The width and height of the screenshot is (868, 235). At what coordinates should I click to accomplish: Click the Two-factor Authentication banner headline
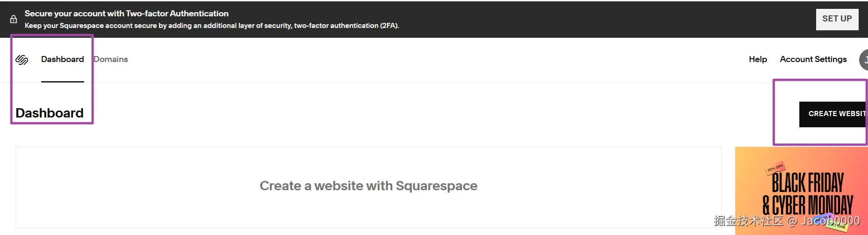(x=127, y=14)
